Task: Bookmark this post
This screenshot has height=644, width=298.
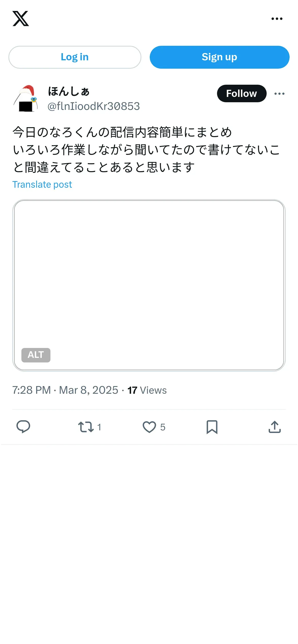Action: pos(212,427)
